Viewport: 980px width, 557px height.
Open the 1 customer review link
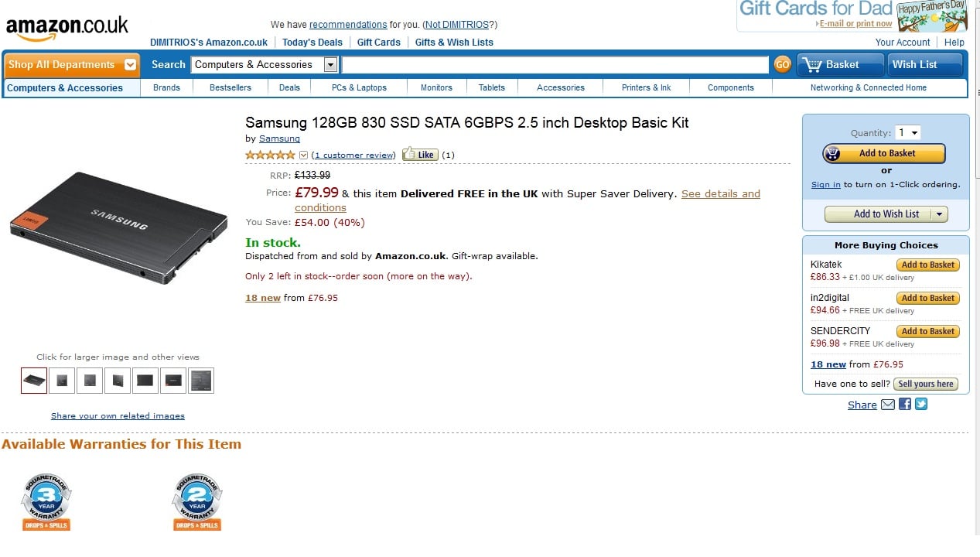pos(353,155)
